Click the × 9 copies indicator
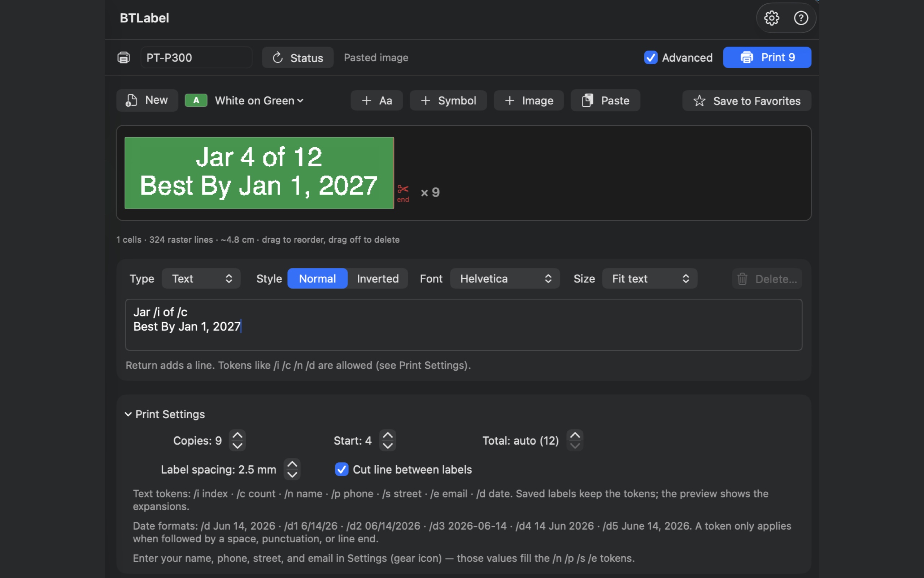 coord(430,192)
